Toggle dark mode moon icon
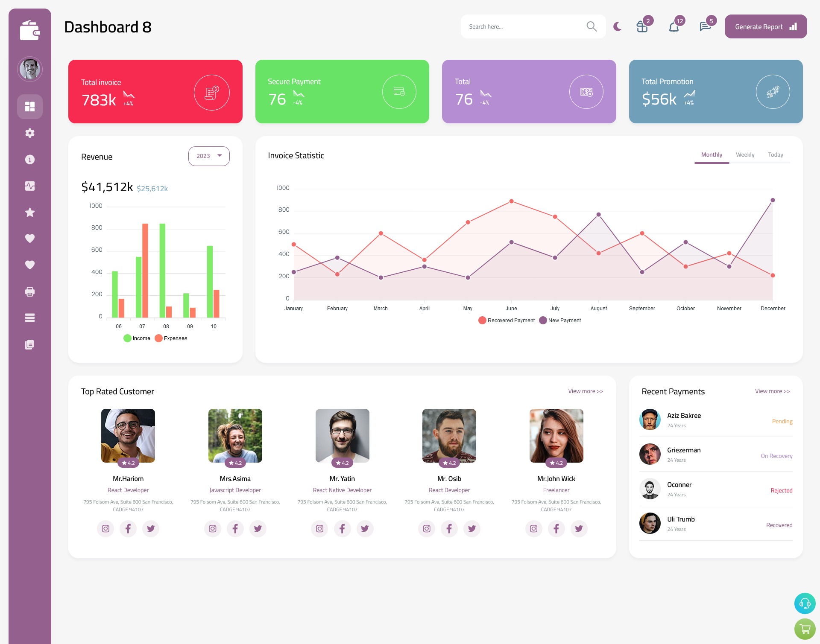820x644 pixels. 617,26
